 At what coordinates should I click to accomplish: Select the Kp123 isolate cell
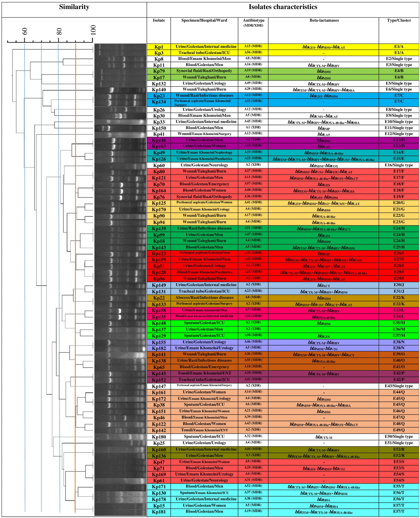click(159, 254)
